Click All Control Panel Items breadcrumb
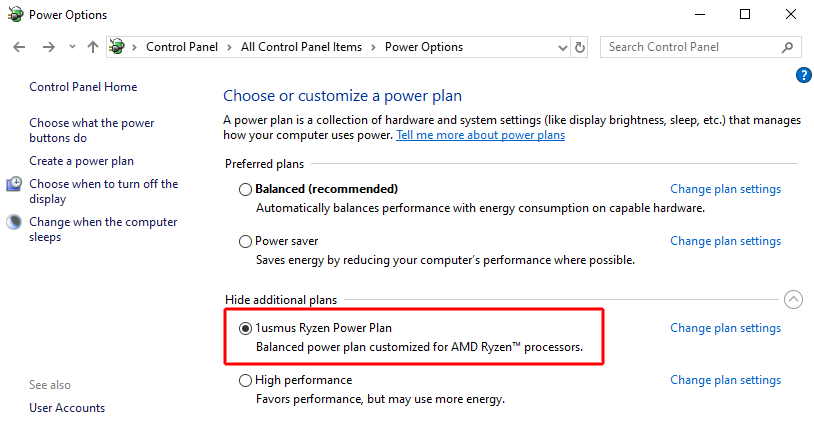This screenshot has width=814, height=435. [x=305, y=47]
